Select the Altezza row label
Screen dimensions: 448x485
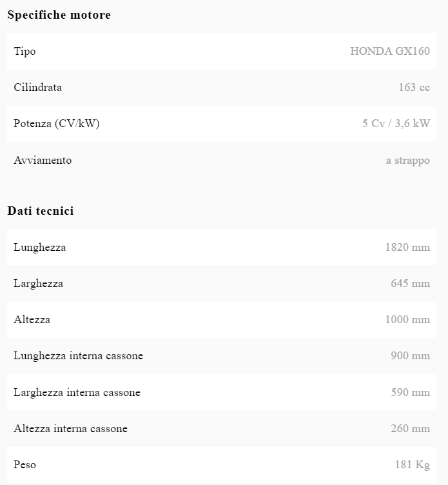click(x=32, y=319)
